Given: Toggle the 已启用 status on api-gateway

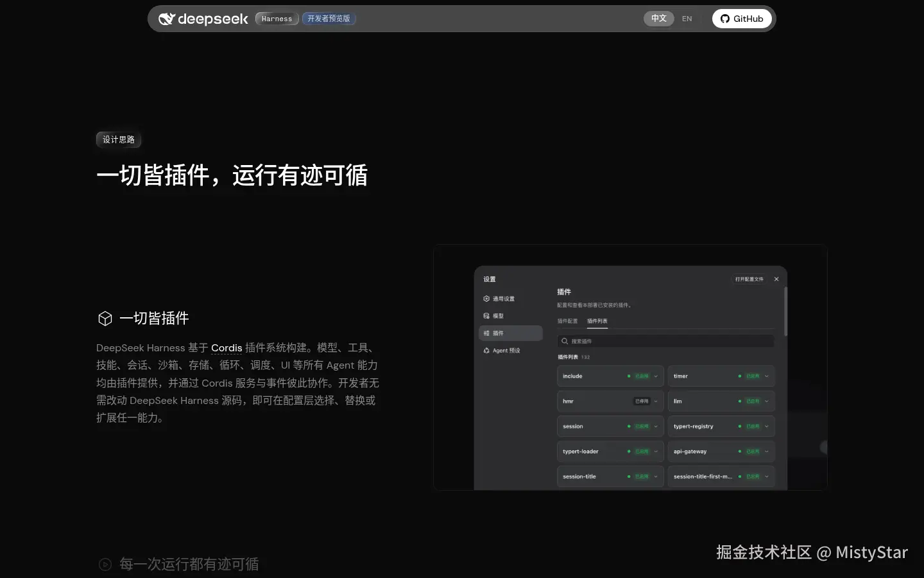Looking at the screenshot, I should (x=753, y=451).
